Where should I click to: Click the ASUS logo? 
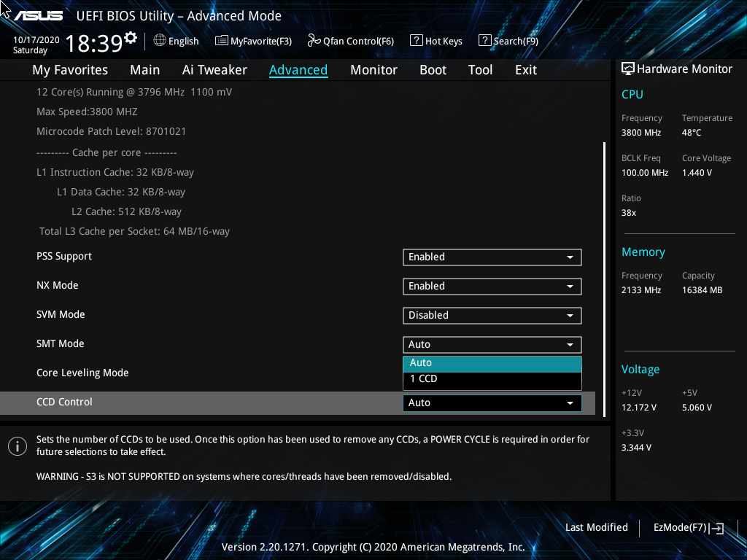tap(38, 16)
